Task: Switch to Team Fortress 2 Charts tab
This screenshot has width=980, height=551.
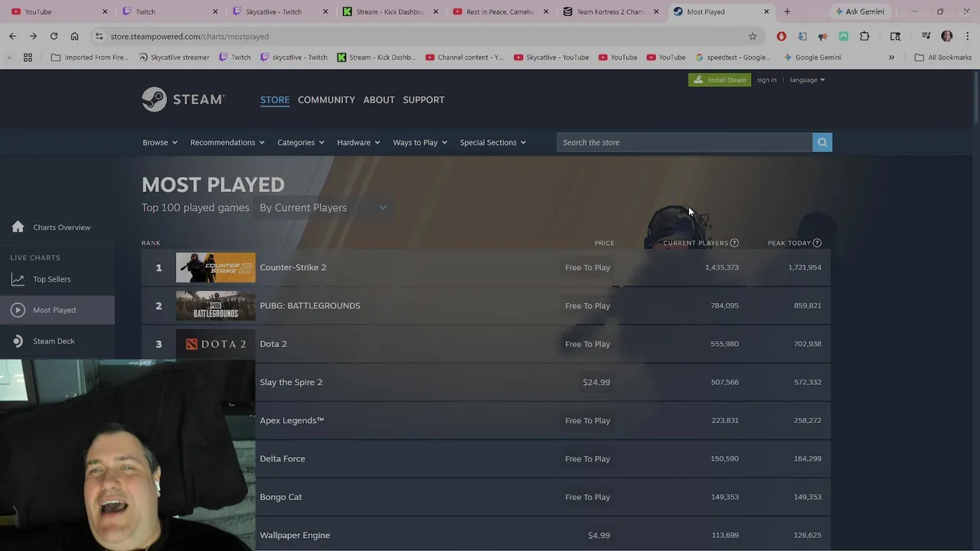Action: tap(611, 11)
